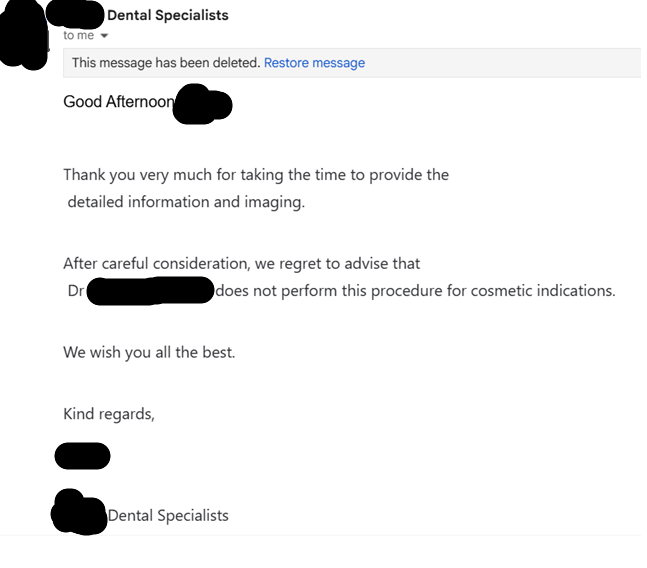
Task: Click the redacted sender avatar
Action: point(24,35)
